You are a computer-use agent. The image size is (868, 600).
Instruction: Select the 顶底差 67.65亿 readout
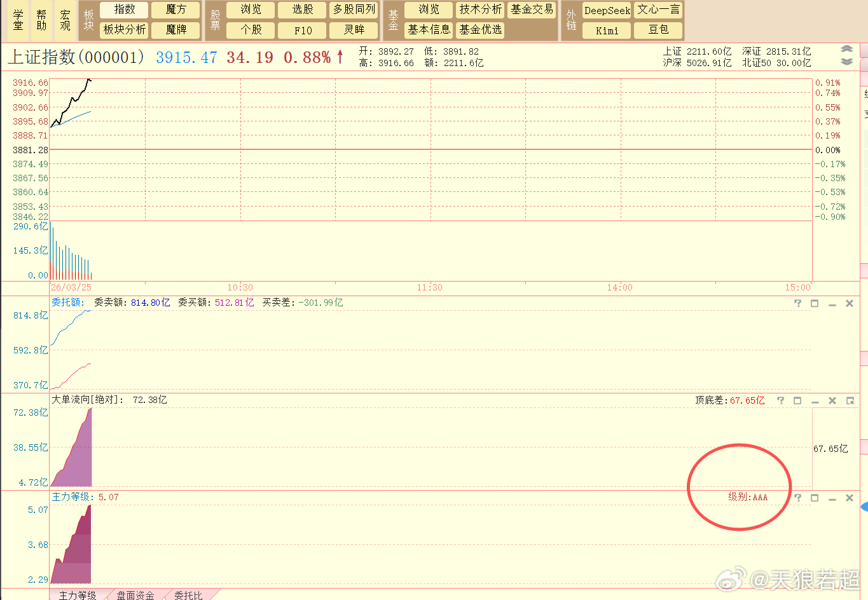click(x=730, y=400)
